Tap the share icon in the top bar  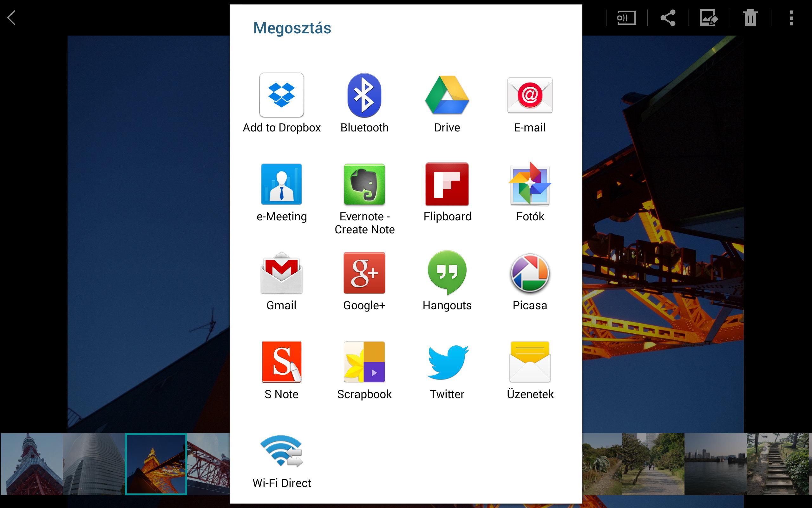pos(668,18)
